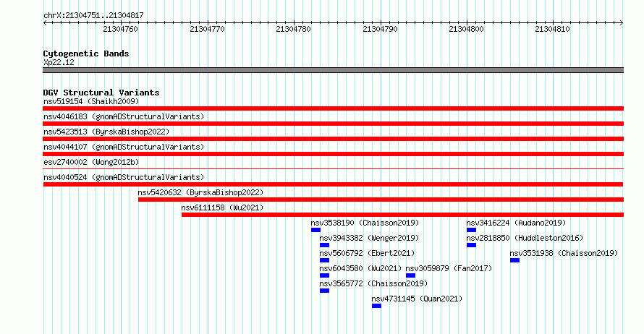Click ruler position 21304780

click(293, 29)
